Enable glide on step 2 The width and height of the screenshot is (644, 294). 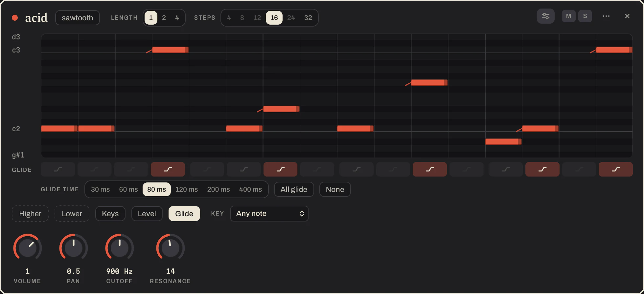pos(94,169)
